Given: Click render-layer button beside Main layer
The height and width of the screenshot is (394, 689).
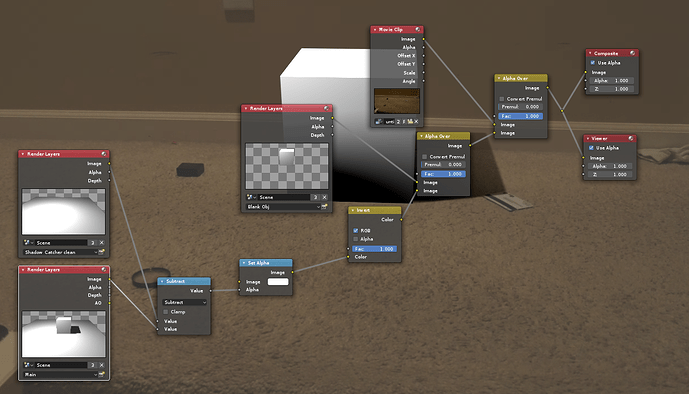Looking at the screenshot, I should [x=102, y=374].
